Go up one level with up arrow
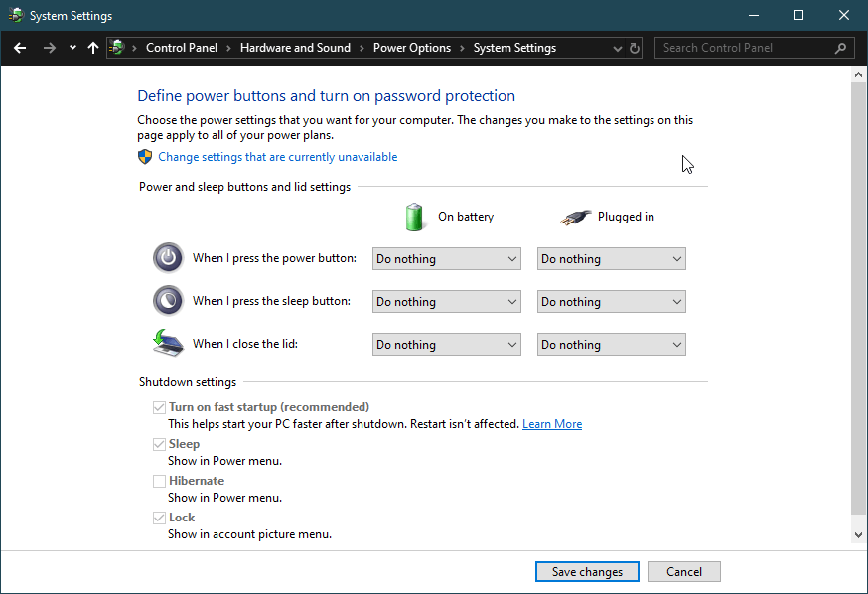This screenshot has width=868, height=594. tap(93, 48)
